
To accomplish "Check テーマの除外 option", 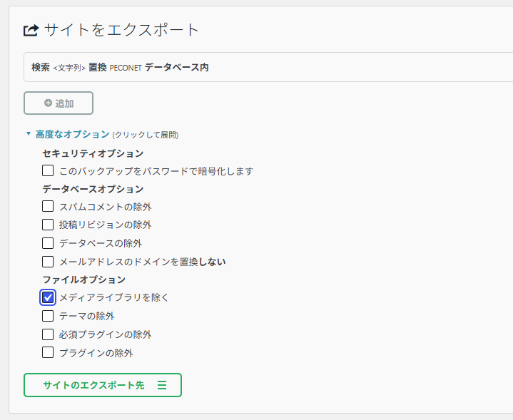I will (x=48, y=316).
